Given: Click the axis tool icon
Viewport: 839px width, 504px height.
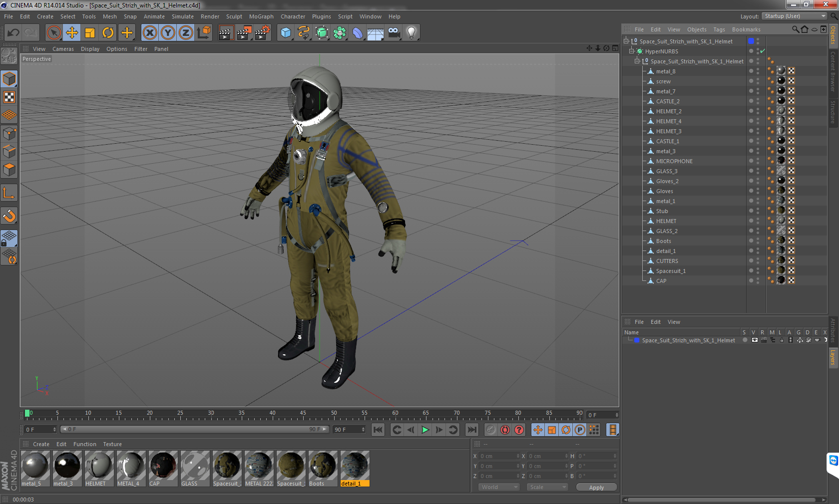Looking at the screenshot, I should (9, 193).
